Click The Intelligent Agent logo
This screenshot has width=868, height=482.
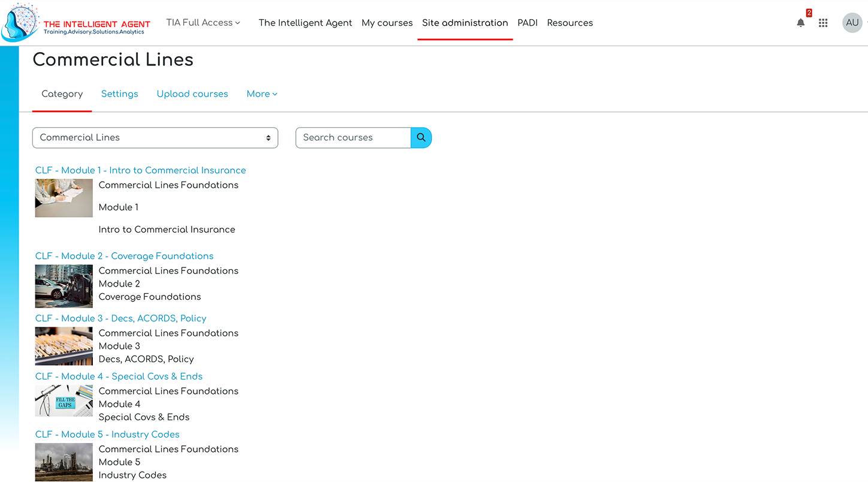(76, 23)
